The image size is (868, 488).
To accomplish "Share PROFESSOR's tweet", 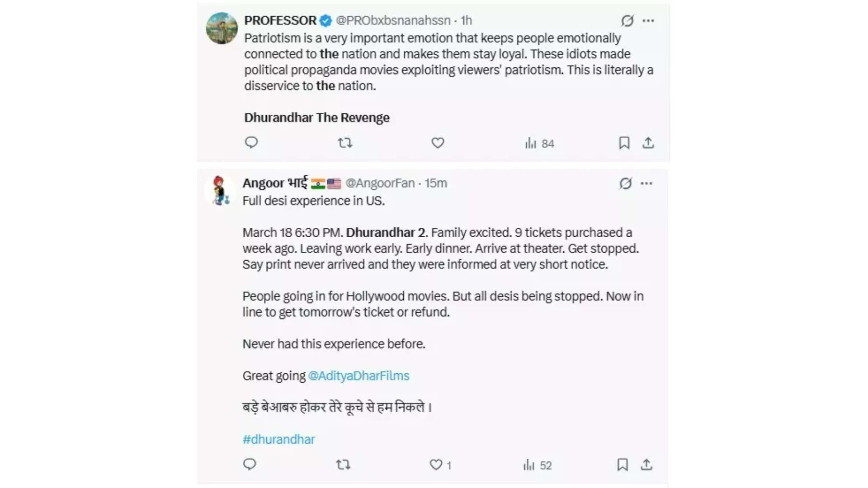I will [649, 143].
